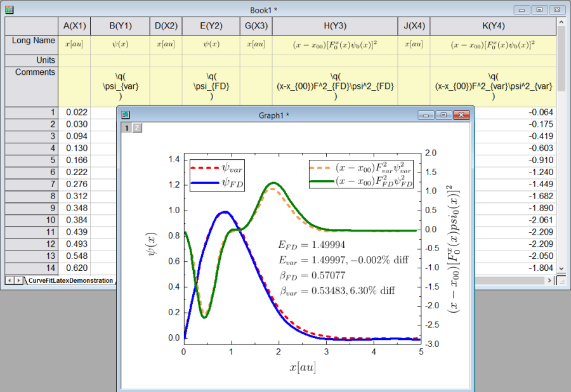Select the E_FD = 1.49994 text annotation

[313, 245]
